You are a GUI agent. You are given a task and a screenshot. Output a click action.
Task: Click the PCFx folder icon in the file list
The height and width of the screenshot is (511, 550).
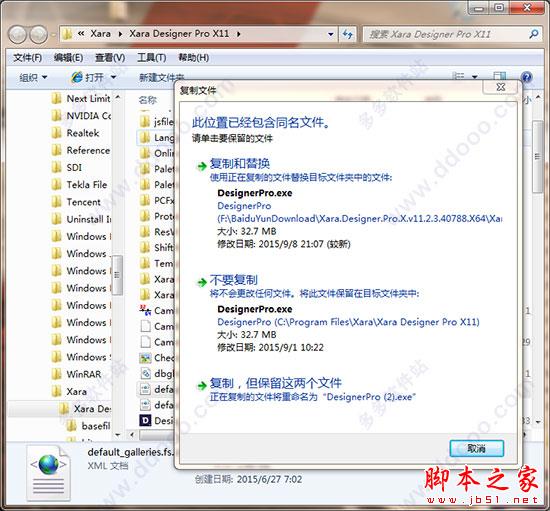click(x=145, y=200)
